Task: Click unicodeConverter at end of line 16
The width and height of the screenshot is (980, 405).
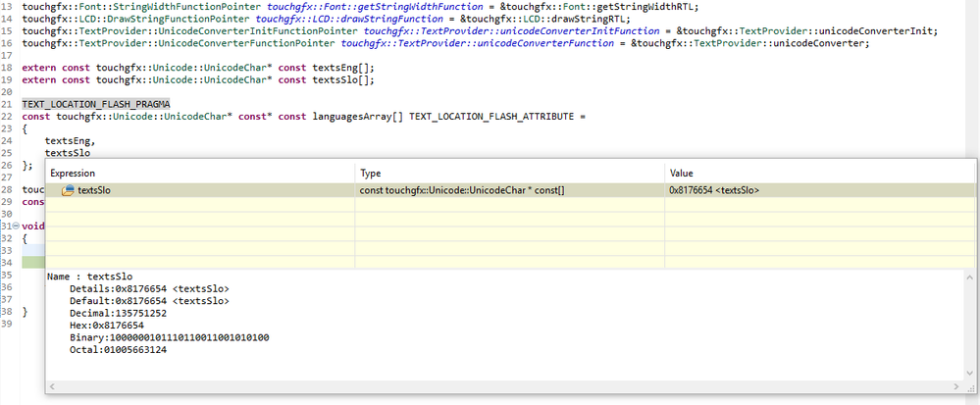Action: pyautogui.click(x=817, y=43)
